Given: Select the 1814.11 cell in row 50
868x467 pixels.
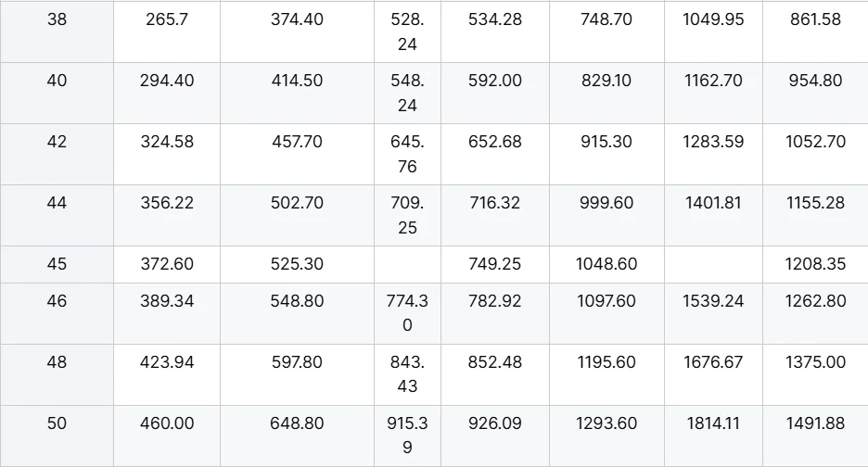Looking at the screenshot, I should click(x=713, y=423).
